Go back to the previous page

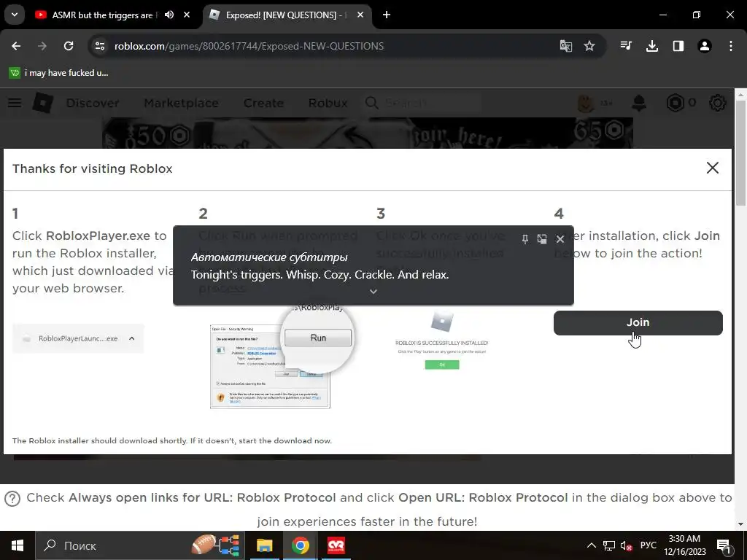click(x=16, y=46)
